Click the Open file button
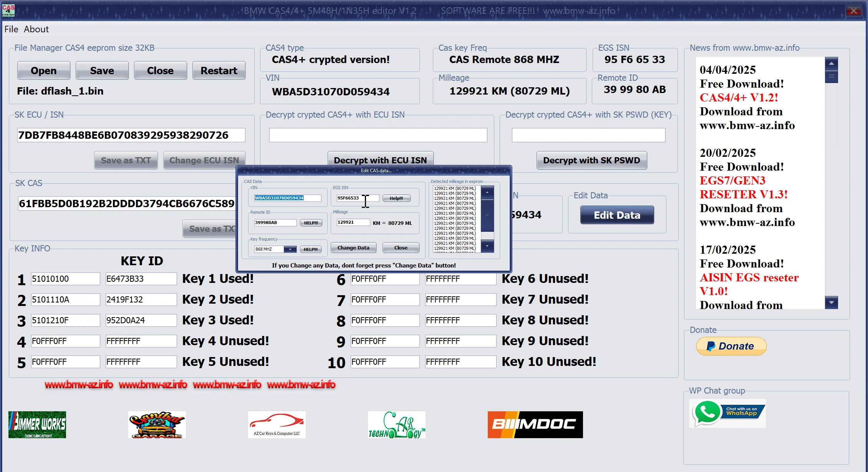 [44, 70]
